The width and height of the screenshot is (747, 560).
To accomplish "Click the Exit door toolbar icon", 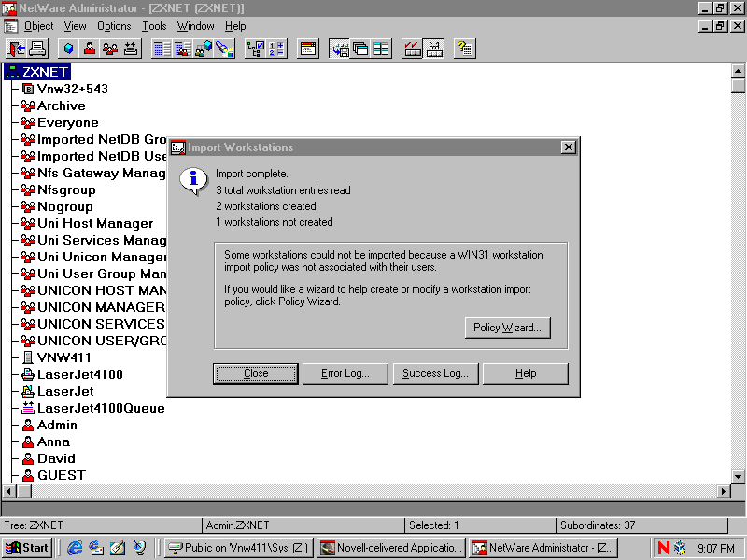I will pos(17,49).
